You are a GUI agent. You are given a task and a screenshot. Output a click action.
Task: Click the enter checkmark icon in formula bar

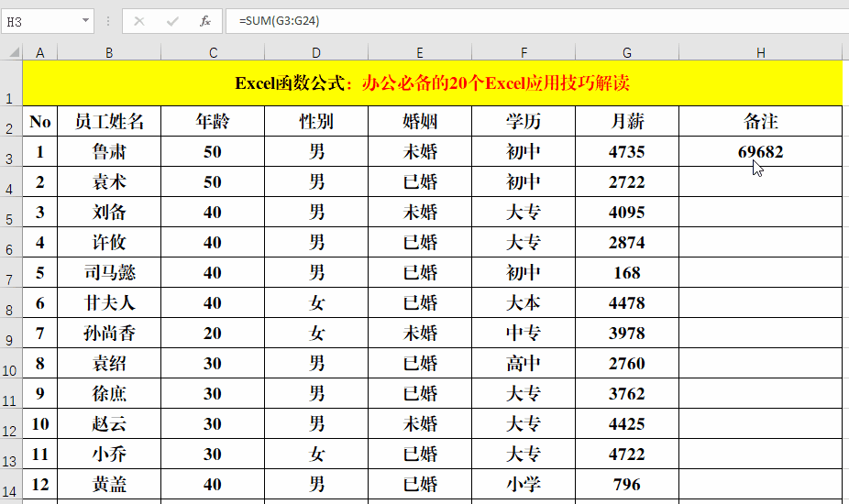[172, 21]
